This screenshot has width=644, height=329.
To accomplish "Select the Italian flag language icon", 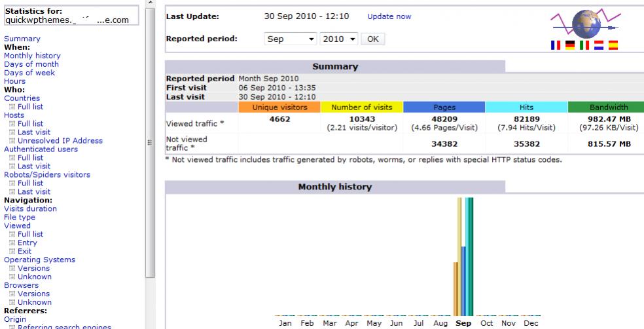I will [x=584, y=45].
